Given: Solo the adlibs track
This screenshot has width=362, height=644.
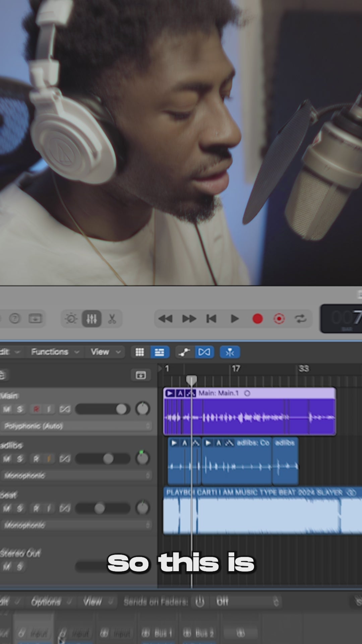Looking at the screenshot, I should tap(20, 459).
